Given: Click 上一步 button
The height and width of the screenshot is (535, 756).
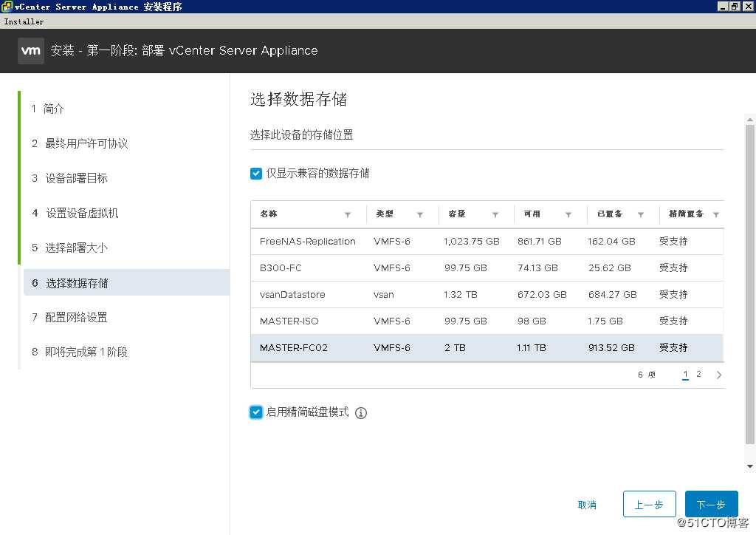Looking at the screenshot, I should pyautogui.click(x=649, y=504).
